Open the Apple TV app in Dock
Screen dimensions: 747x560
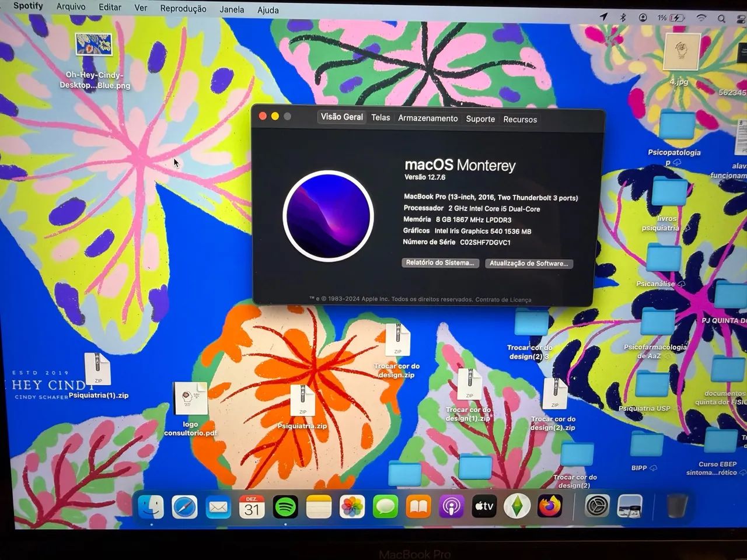coord(484,507)
